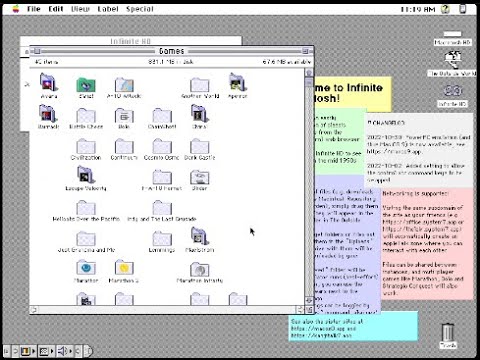Open the Continuum folder
The height and width of the screenshot is (360, 480).
(x=124, y=146)
